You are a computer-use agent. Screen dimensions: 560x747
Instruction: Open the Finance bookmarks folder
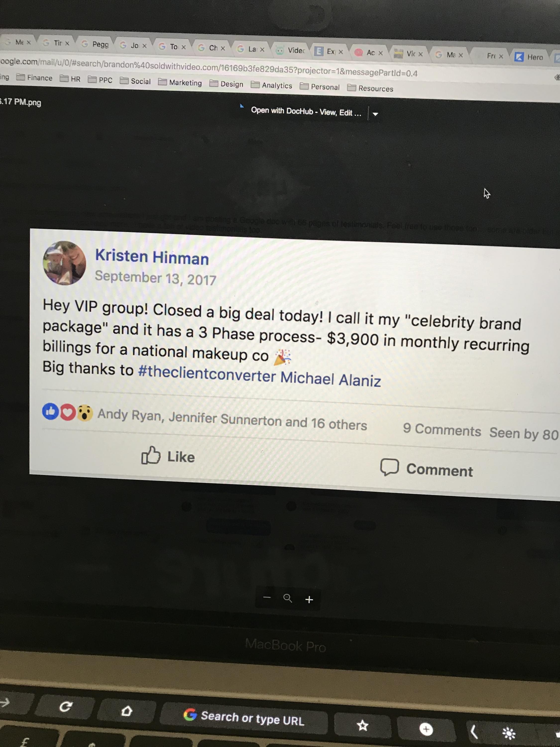(35, 78)
